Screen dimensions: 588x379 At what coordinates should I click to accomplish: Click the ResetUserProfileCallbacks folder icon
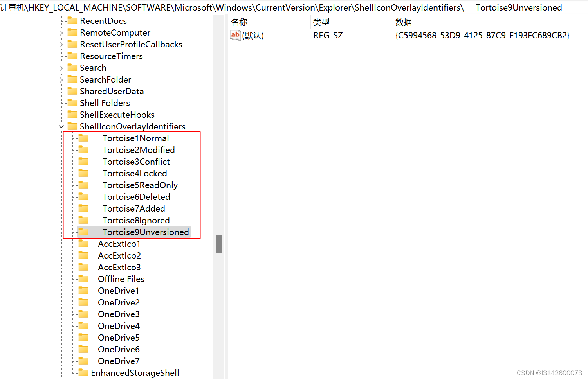tap(72, 44)
